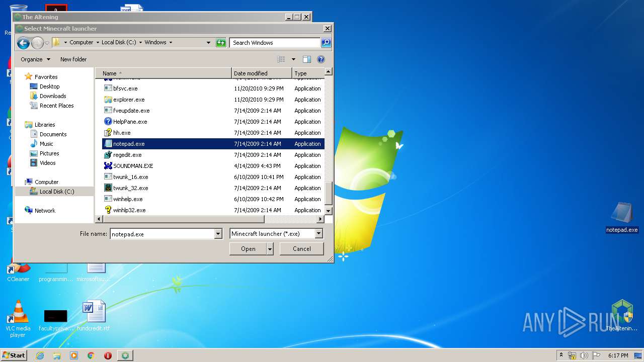
Task: Select HelpPane.exe in the file list
Action: pos(130,122)
